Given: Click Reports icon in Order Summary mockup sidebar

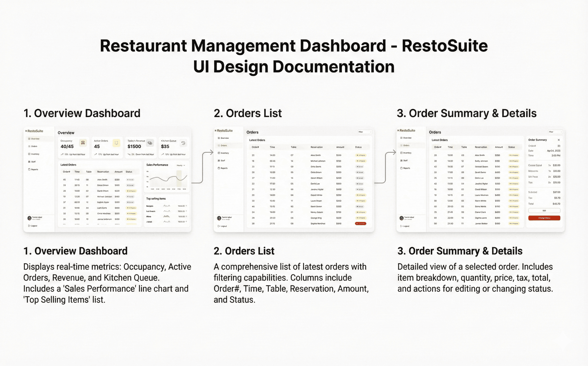Looking at the screenshot, I should pyautogui.click(x=401, y=168).
